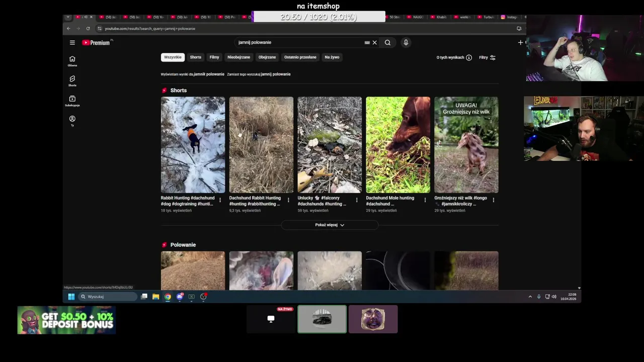The image size is (644, 362).
Task: Open options for Groźniejszy niż wilk short
Action: point(494,200)
